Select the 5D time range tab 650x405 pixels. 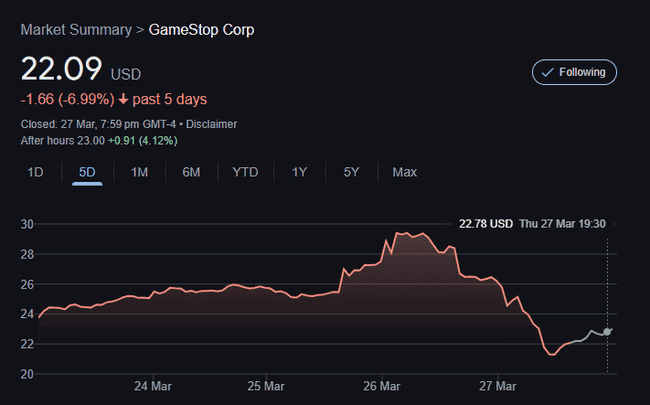click(87, 172)
